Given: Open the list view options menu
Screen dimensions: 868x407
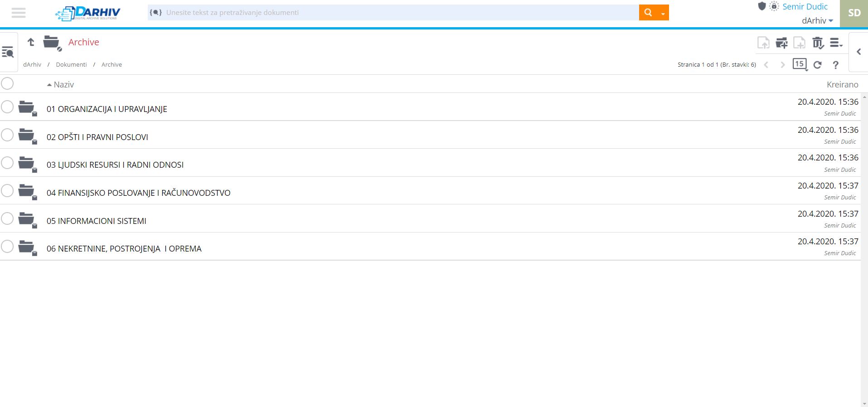Looking at the screenshot, I should pos(836,43).
